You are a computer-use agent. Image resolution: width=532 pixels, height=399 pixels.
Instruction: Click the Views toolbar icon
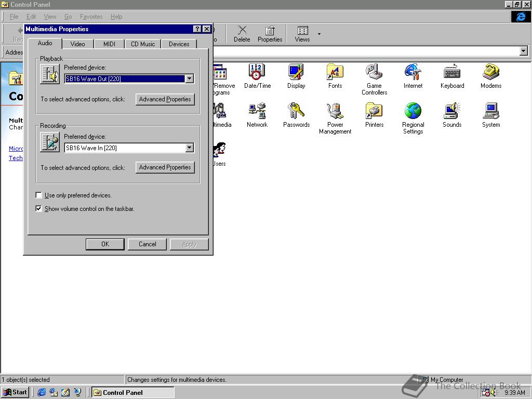(302, 34)
